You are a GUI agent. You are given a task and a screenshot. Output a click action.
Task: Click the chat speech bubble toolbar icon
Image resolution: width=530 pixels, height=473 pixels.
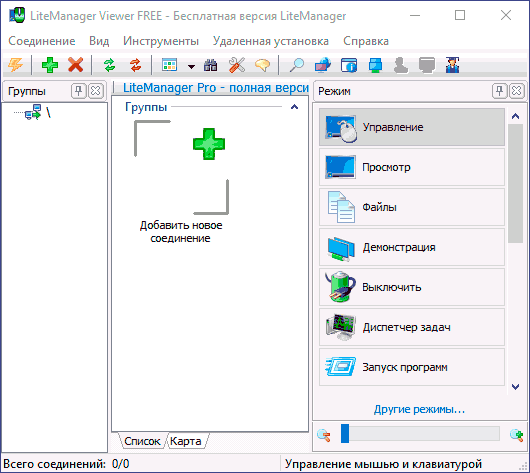coord(263,65)
